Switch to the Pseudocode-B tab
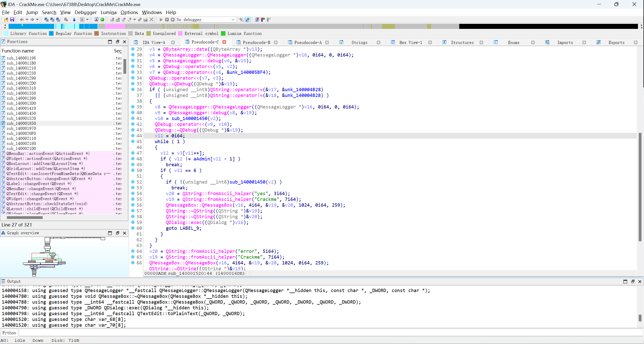 (256, 42)
